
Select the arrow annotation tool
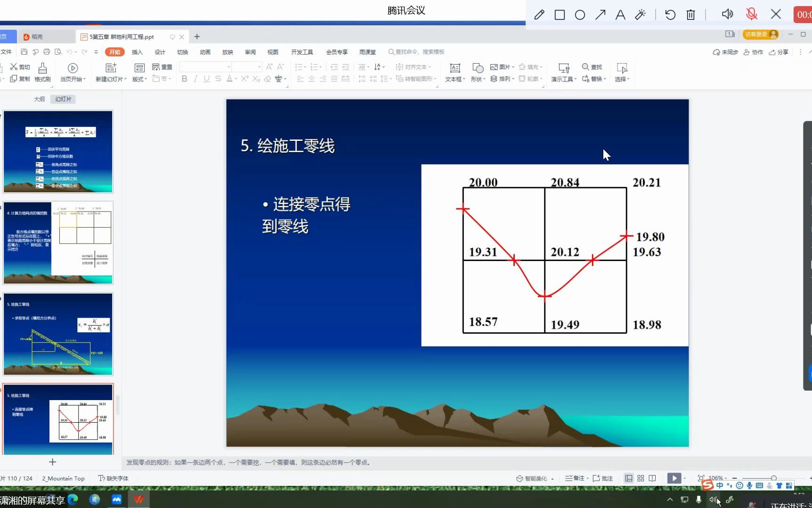(x=600, y=15)
